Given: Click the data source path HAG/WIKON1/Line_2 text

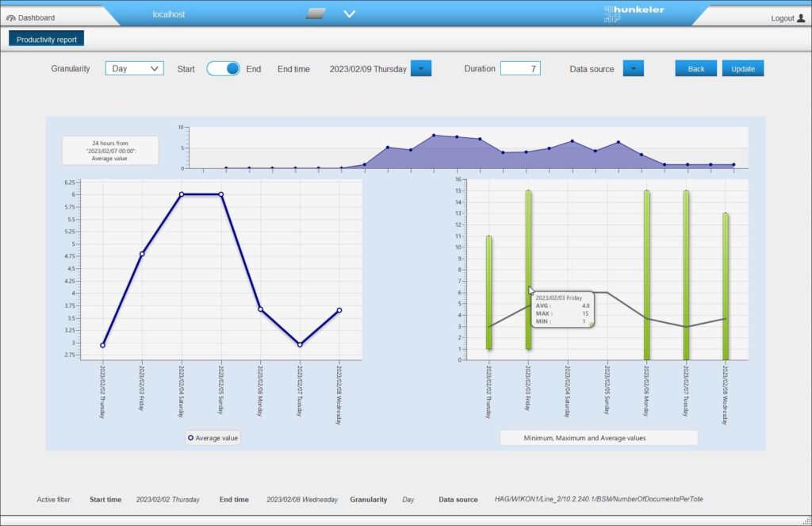Looking at the screenshot, I should point(599,499).
